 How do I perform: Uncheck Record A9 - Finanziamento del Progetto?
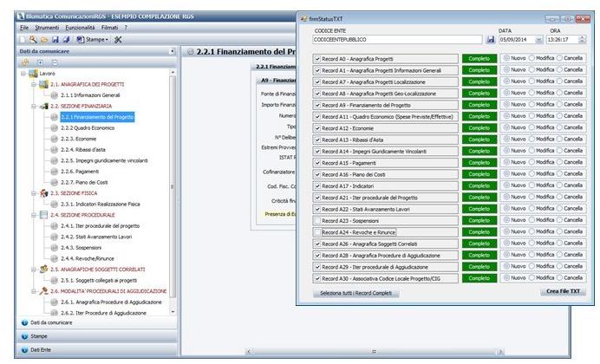pos(317,104)
